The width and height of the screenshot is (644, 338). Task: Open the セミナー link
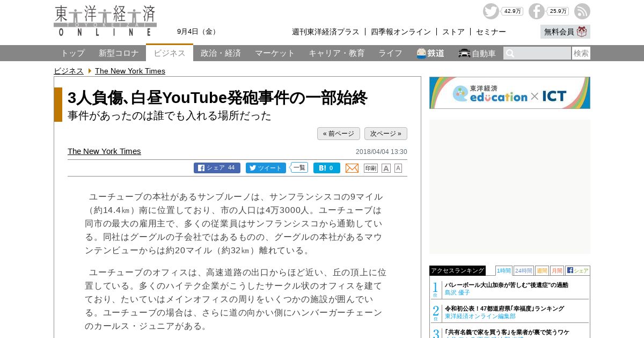click(491, 32)
